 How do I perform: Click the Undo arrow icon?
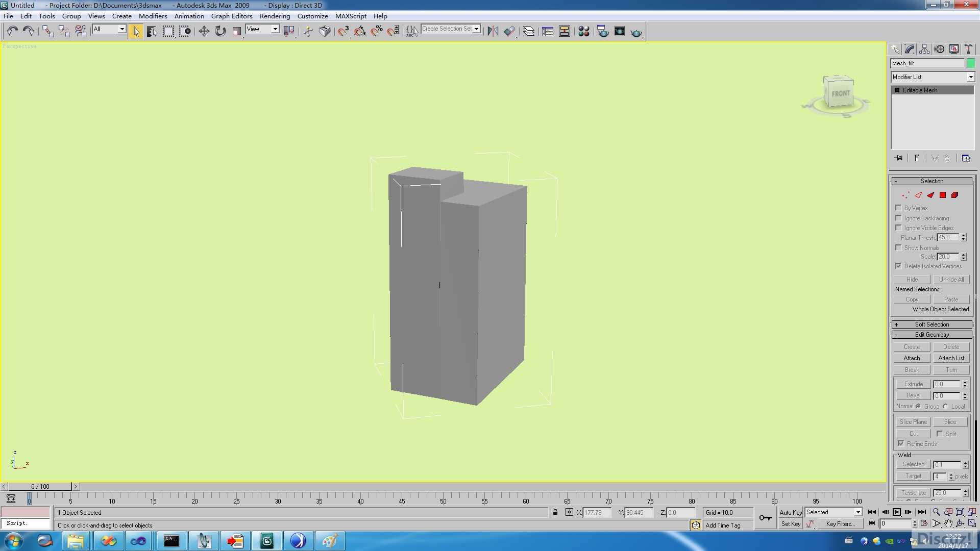[x=12, y=31]
